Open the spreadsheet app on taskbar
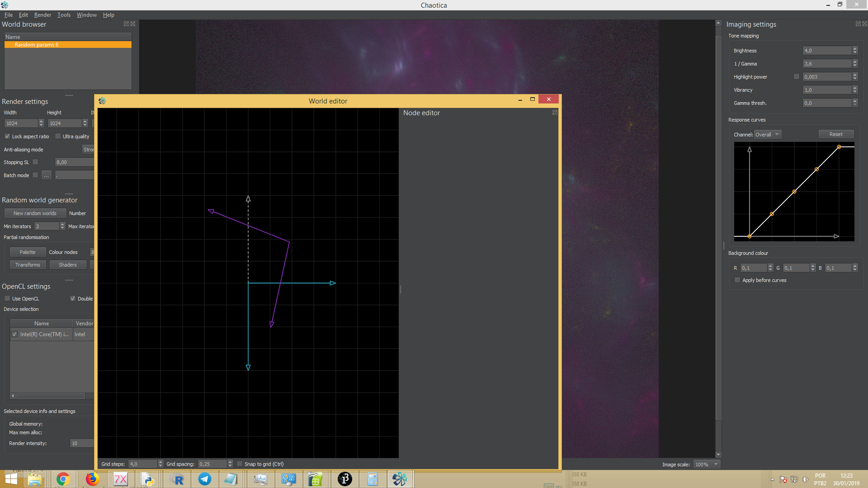The width and height of the screenshot is (868, 488). pyautogui.click(x=316, y=479)
